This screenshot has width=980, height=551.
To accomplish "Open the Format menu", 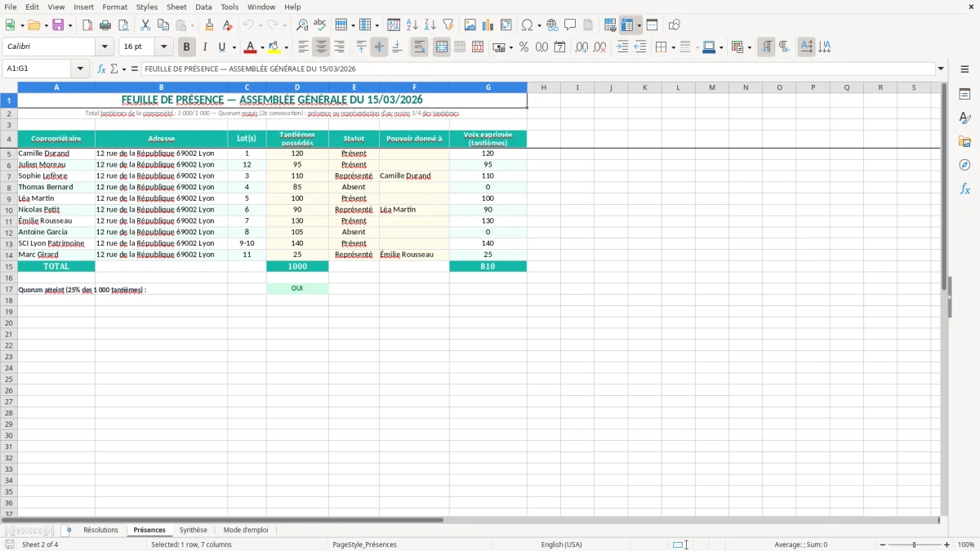I will point(114,7).
